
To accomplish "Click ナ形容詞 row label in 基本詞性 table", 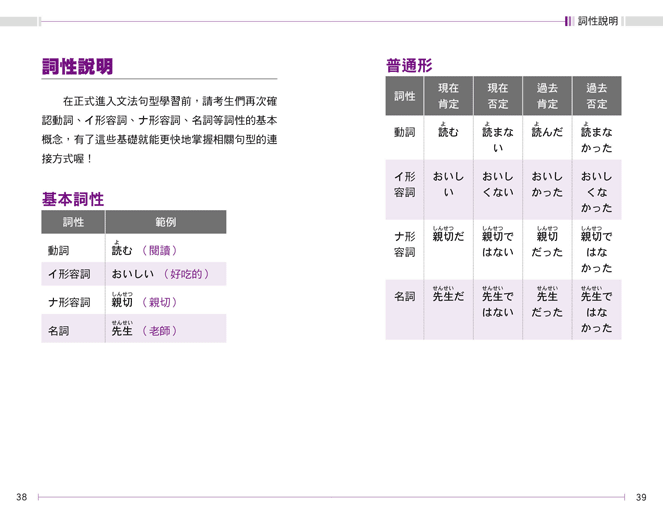I will (69, 302).
